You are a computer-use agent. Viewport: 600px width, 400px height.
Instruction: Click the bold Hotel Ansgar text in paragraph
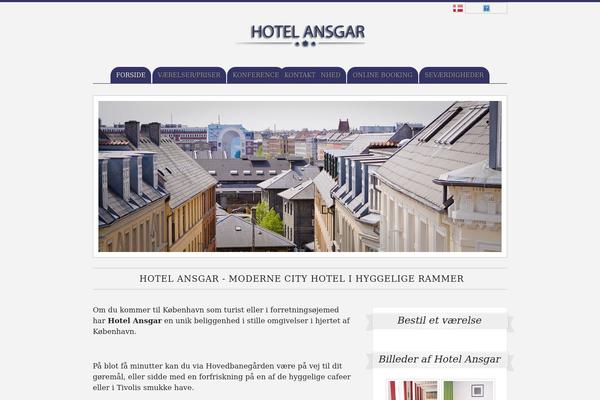click(135, 321)
